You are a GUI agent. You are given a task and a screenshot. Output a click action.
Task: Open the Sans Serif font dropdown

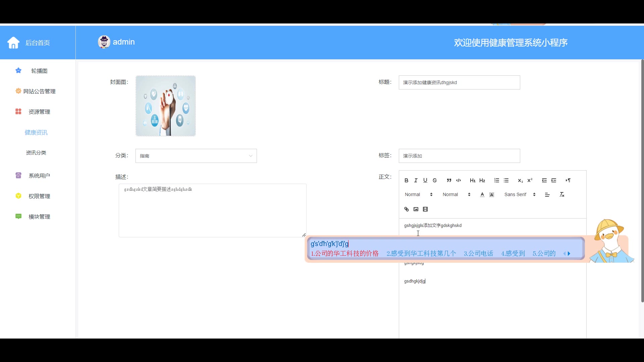(x=520, y=194)
